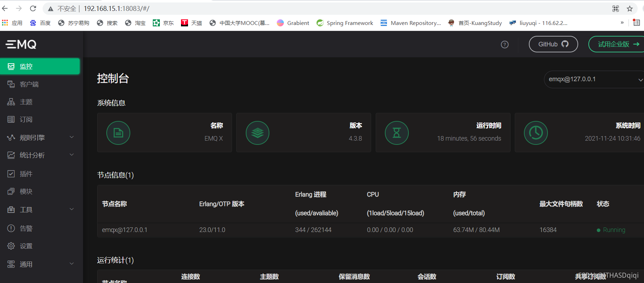Click the 节点信息(1) heading
Viewport: 644px width, 283px height.
click(115, 175)
